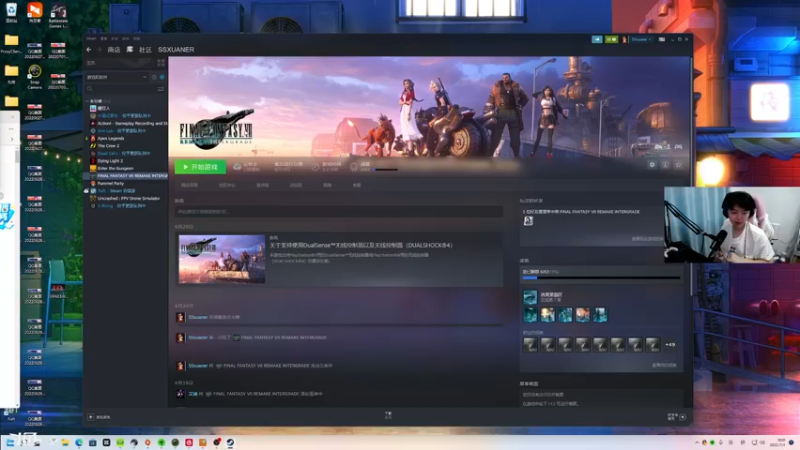Click the activity status input field
The width and height of the screenshot is (800, 450).
(x=339, y=211)
